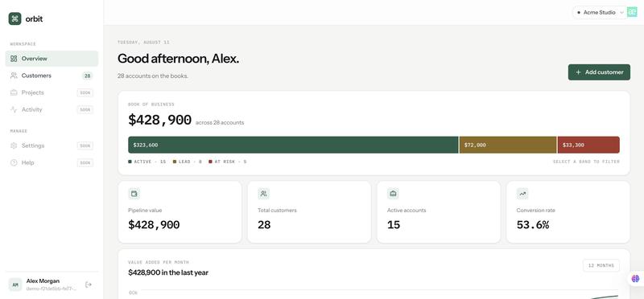
Task: Filter by the Lead $72,000 band
Action: pos(508,145)
